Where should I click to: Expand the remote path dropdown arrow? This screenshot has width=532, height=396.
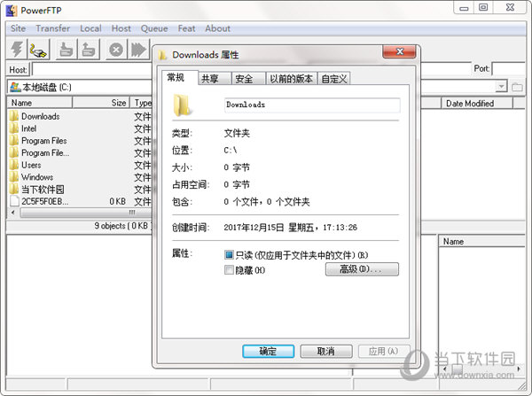click(x=501, y=87)
